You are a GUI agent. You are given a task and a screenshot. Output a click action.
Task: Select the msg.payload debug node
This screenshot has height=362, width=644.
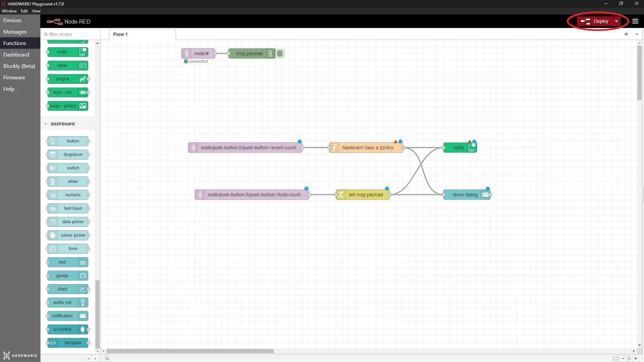[x=252, y=53]
